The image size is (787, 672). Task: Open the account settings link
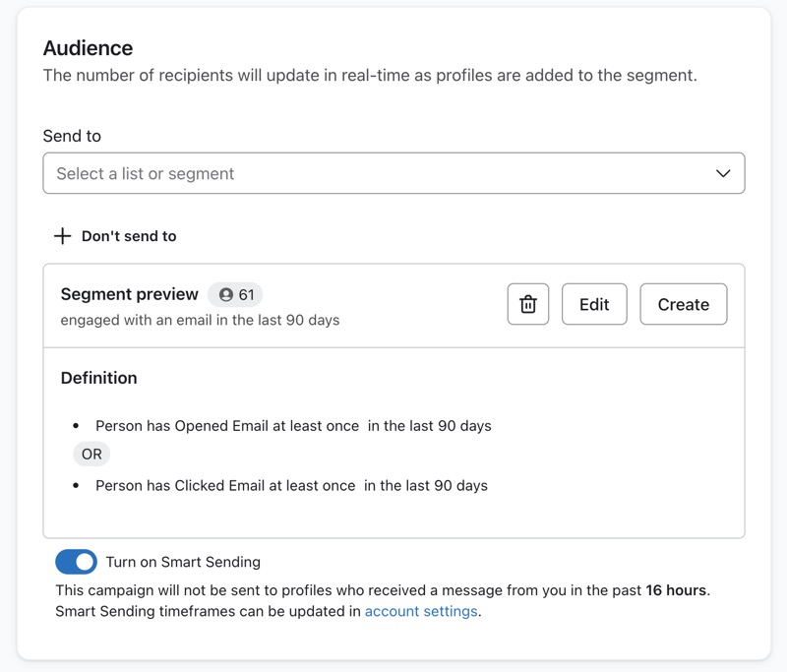[x=421, y=611]
